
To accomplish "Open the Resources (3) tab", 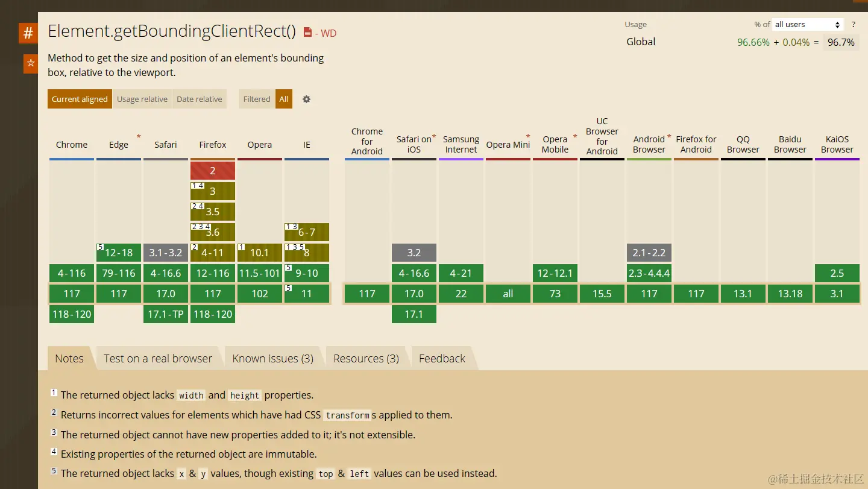I will point(366,359).
